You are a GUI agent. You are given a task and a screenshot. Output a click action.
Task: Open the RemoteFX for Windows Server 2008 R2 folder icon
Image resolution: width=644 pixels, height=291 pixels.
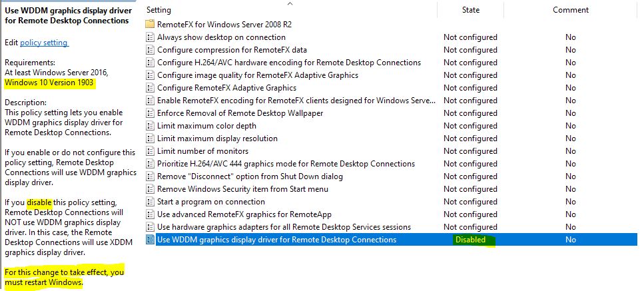click(151, 24)
